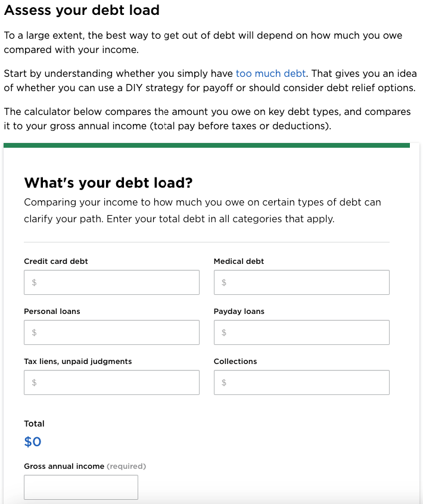This screenshot has width=423, height=504.
Task: Click the blue $0 total amount
Action: 33,442
